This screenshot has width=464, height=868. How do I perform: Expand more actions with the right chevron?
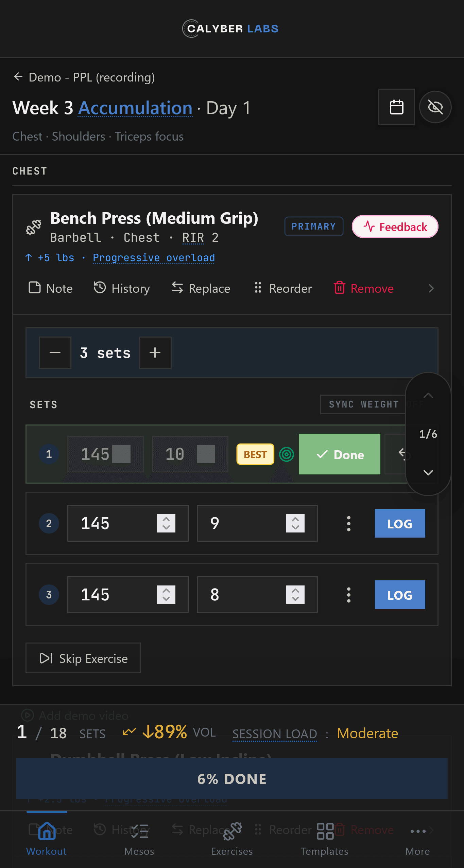click(431, 288)
